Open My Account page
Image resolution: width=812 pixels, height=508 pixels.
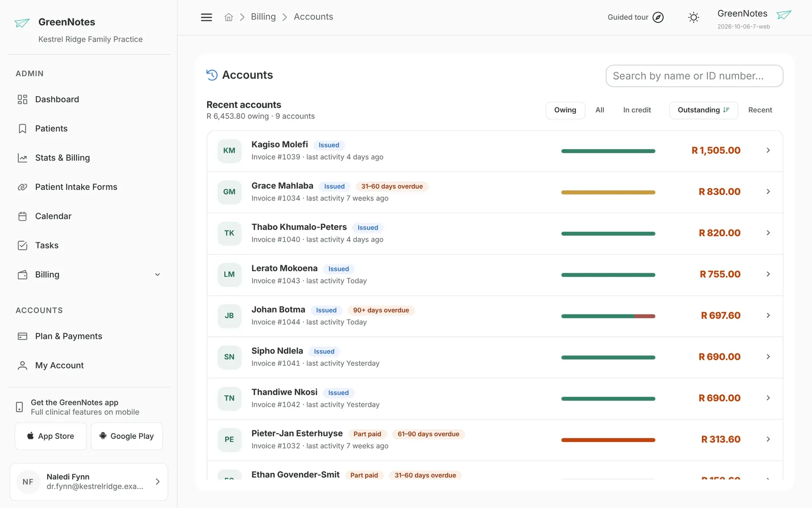(89, 365)
